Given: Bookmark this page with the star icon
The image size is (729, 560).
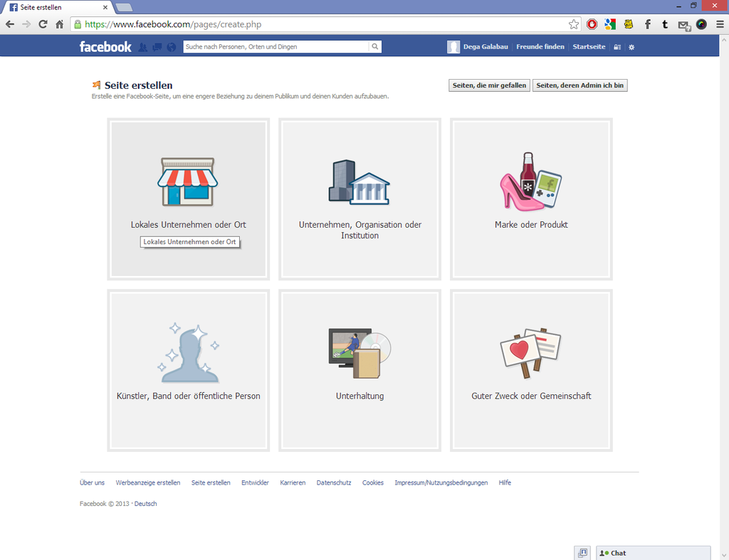Looking at the screenshot, I should coord(574,24).
